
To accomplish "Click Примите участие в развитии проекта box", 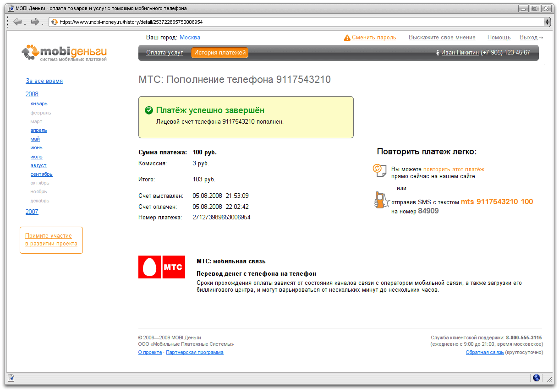I will 51,240.
